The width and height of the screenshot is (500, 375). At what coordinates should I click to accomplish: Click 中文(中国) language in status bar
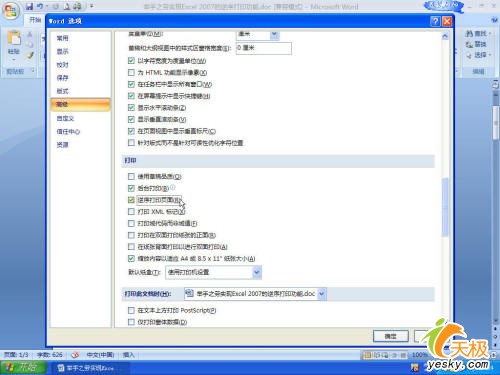pyautogui.click(x=100, y=355)
